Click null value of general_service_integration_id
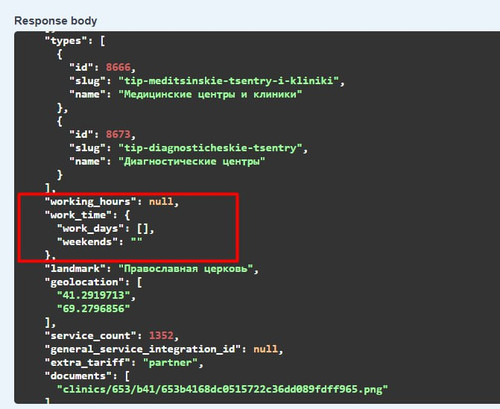The width and height of the screenshot is (500, 409). (266, 349)
